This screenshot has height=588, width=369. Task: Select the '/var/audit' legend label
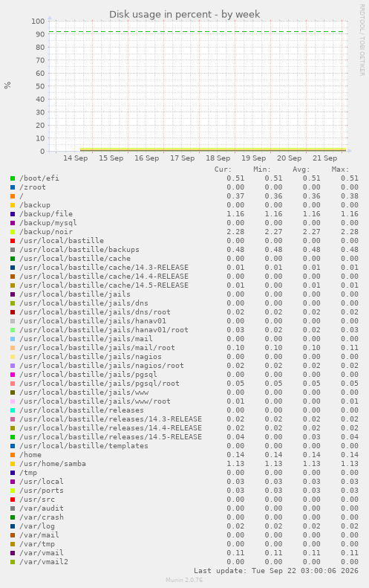[x=42, y=508]
